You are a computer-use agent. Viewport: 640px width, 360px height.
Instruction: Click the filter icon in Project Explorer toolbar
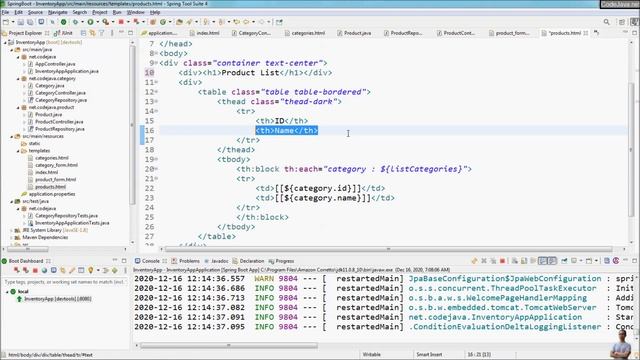point(101,33)
